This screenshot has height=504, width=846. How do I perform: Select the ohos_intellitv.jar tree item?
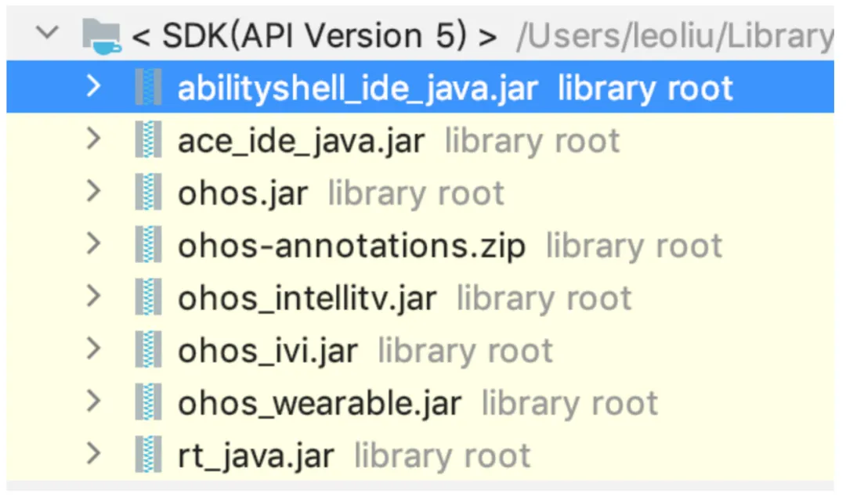click(307, 298)
